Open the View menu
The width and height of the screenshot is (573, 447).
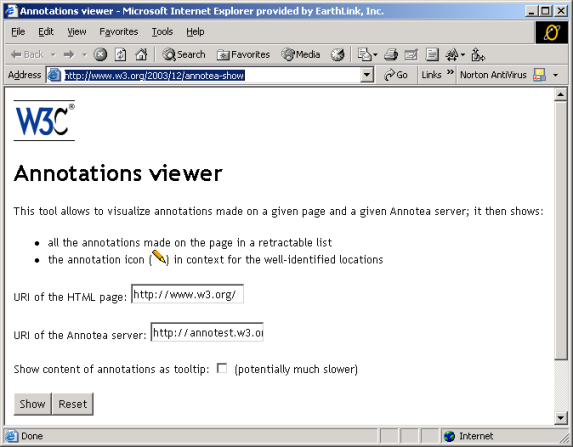77,32
